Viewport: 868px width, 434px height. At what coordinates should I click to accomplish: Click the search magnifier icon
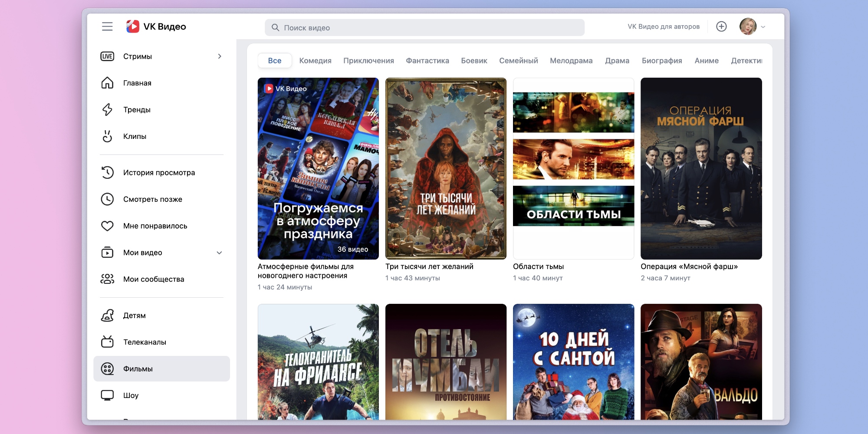coord(275,28)
